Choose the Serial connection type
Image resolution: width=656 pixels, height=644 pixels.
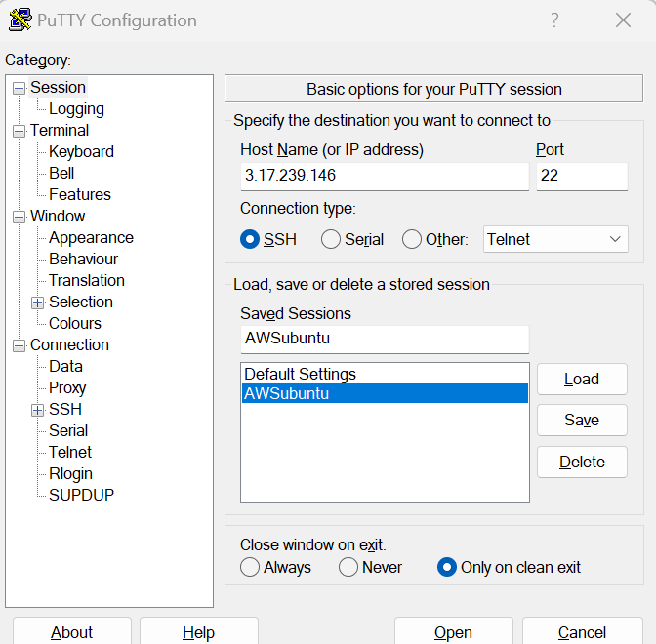tap(331, 239)
